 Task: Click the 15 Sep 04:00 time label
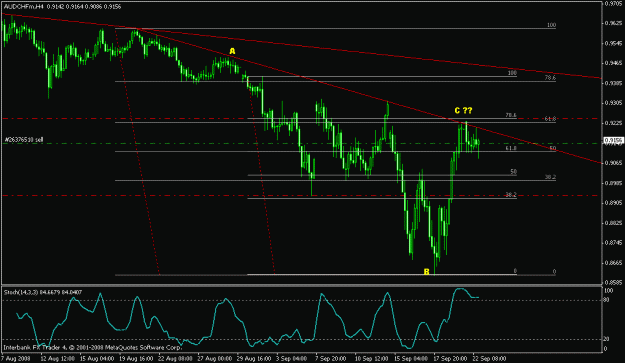point(411,358)
